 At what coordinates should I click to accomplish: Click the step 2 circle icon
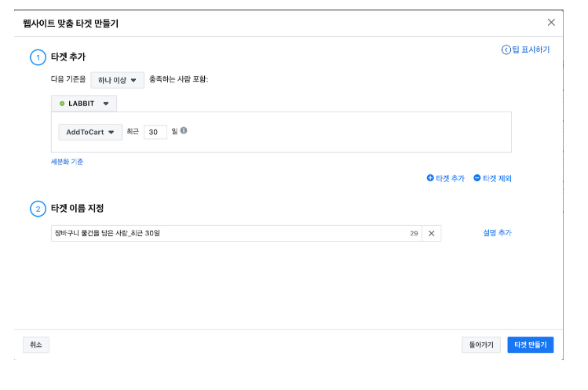pyautogui.click(x=38, y=209)
